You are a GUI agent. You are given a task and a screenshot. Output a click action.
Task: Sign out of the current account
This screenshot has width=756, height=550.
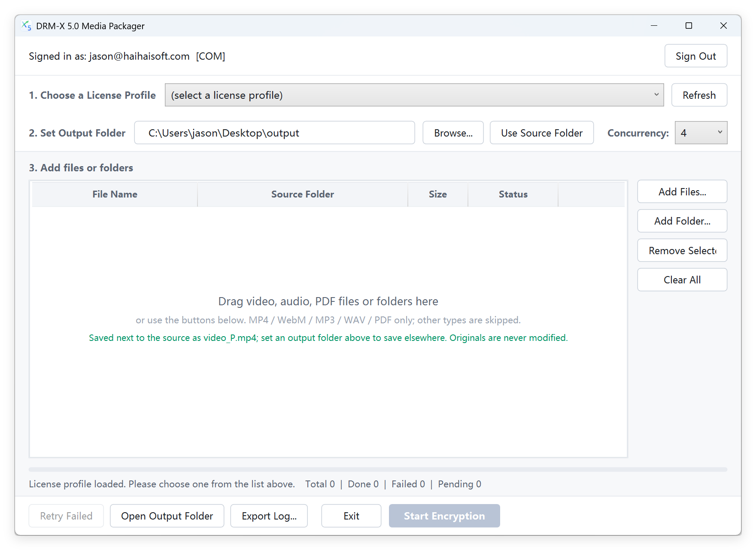[695, 56]
